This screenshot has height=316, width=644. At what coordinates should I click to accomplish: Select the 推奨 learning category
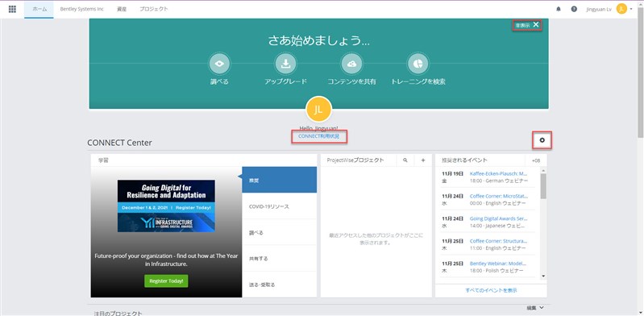coord(280,180)
